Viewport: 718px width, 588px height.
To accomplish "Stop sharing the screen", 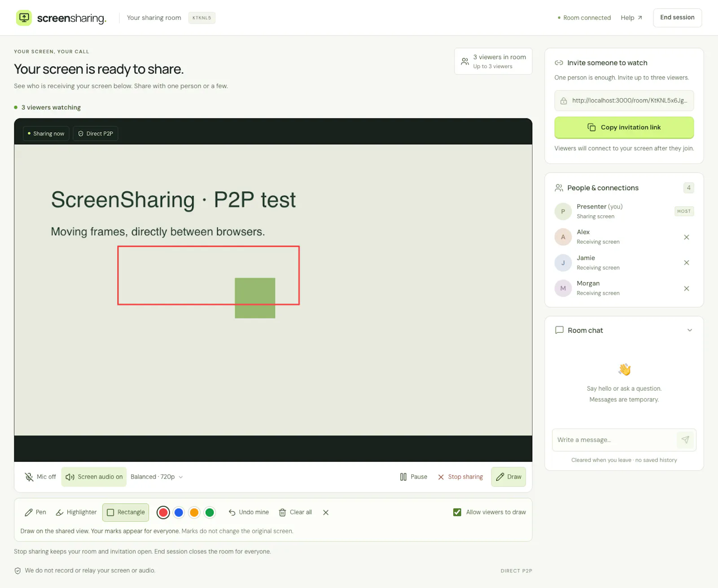I will pyautogui.click(x=460, y=477).
